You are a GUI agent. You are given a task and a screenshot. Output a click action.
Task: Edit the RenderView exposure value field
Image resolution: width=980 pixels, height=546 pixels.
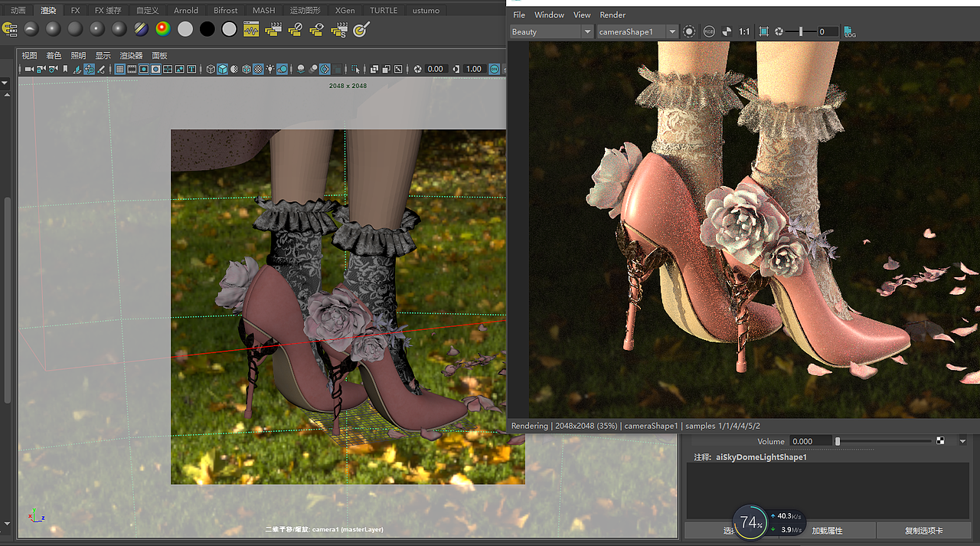828,31
